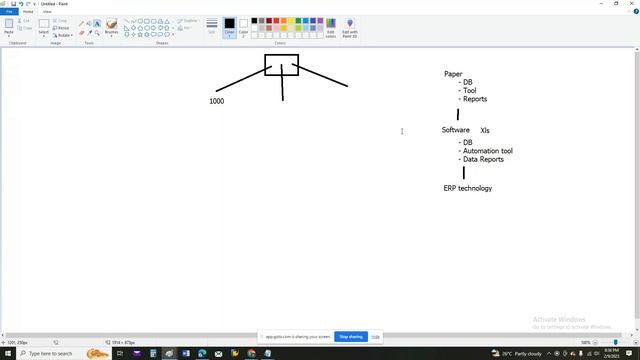Click Edit colors button

click(331, 28)
